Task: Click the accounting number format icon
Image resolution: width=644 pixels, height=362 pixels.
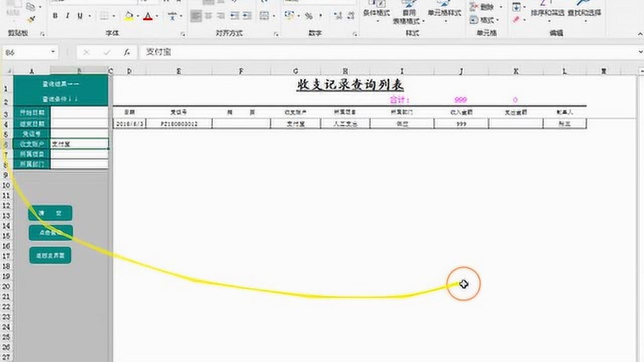Action: pos(289,16)
